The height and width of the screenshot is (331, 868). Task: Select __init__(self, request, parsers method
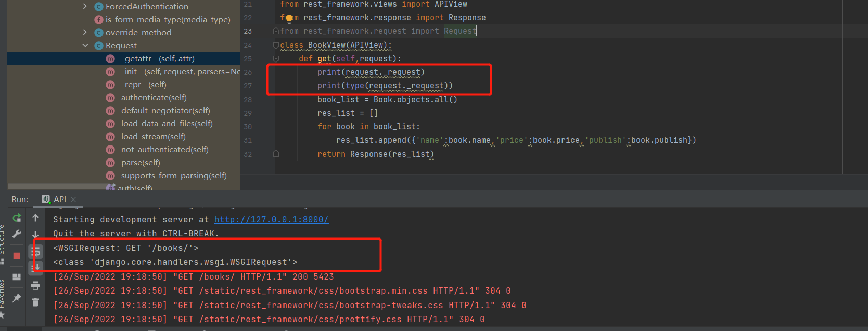178,71
